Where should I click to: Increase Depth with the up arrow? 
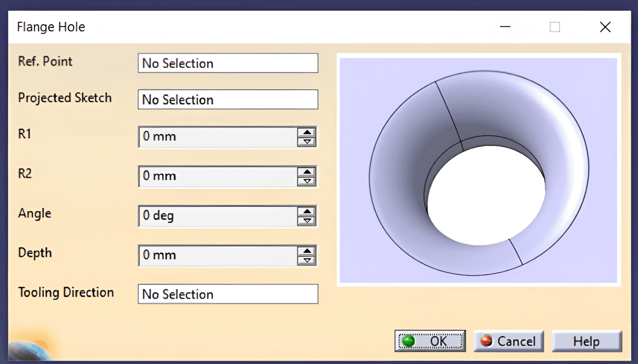[x=307, y=251]
